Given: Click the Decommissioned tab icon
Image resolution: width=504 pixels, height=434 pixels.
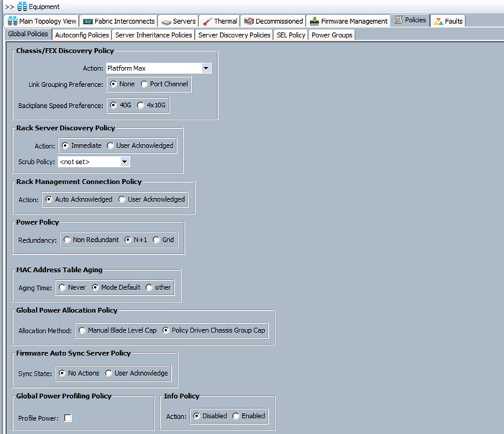Looking at the screenshot, I should 249,22.
